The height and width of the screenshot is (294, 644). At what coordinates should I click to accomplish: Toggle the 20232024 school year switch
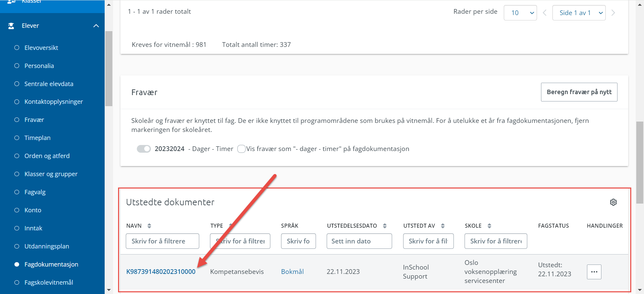(144, 149)
